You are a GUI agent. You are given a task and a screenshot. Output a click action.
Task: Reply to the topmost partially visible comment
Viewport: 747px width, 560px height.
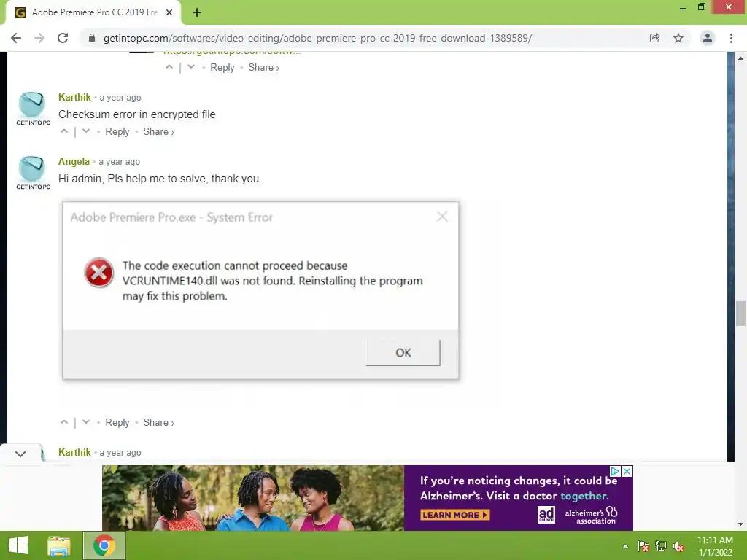pos(222,67)
